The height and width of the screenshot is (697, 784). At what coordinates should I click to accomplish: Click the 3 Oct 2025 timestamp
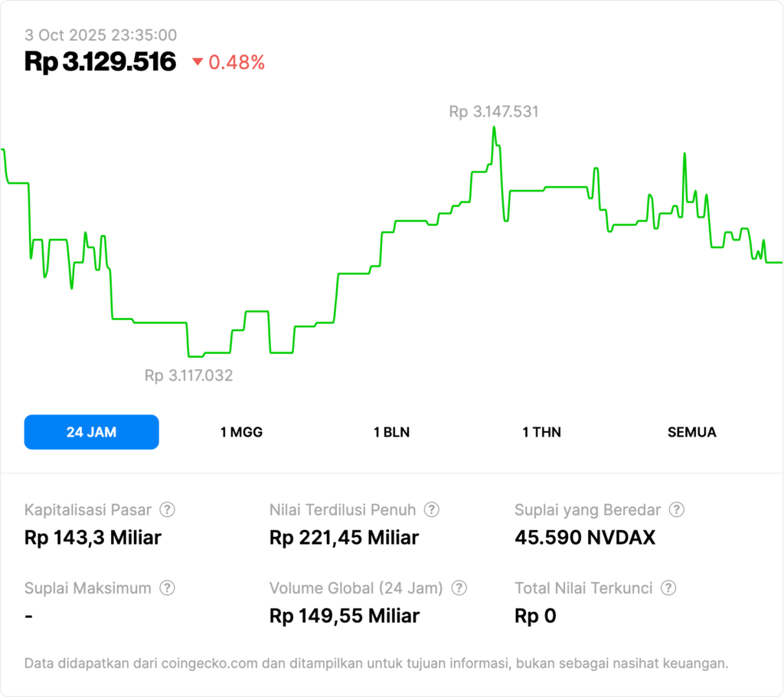[100, 35]
